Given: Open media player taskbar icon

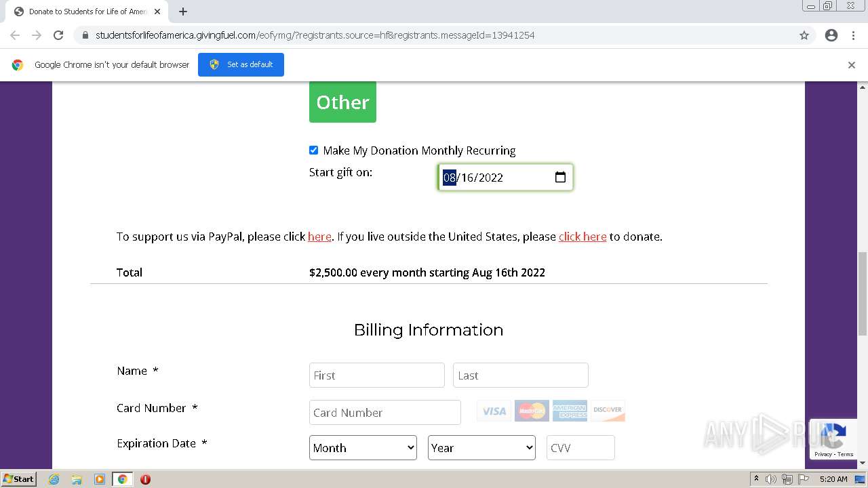Looking at the screenshot, I should tap(100, 479).
